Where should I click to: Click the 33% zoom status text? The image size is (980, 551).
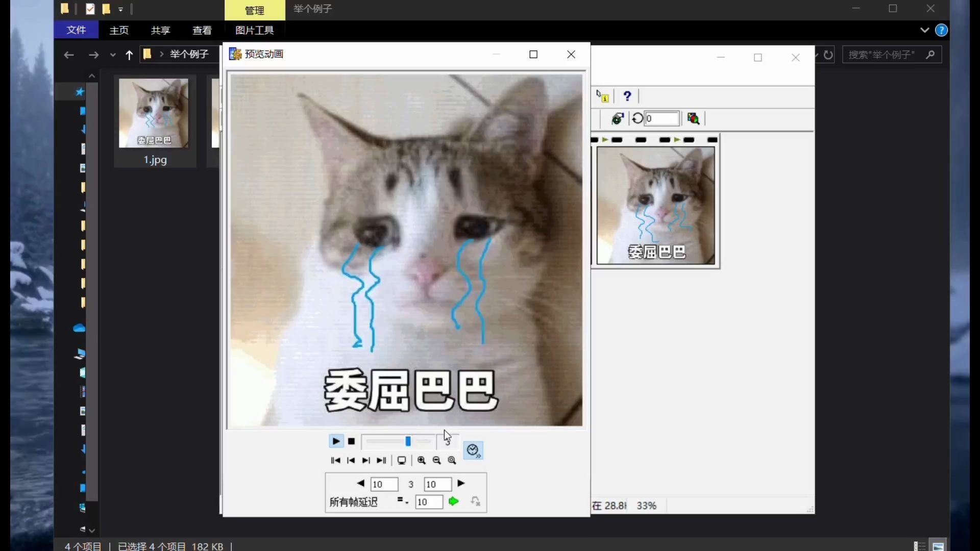pos(646,506)
